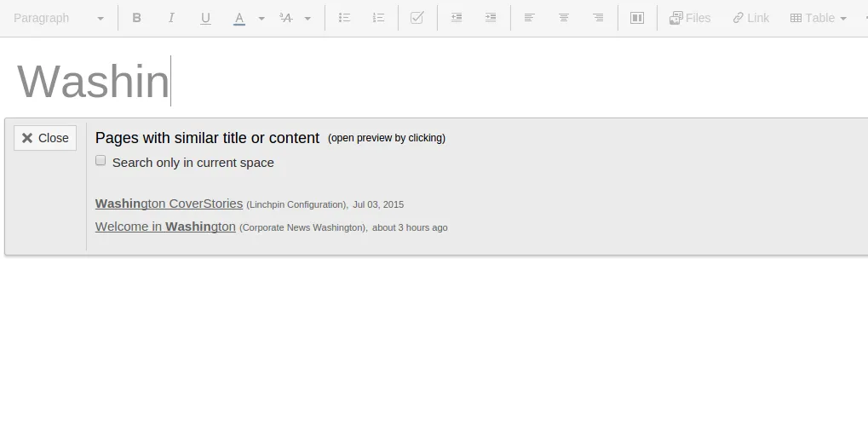Click the 'Linchpin Configuration' space label
This screenshot has height=442, width=868.
(x=296, y=204)
